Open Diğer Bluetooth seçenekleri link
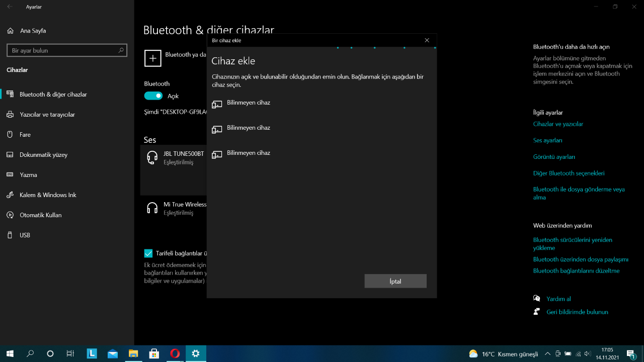The image size is (644, 362). pos(569,173)
